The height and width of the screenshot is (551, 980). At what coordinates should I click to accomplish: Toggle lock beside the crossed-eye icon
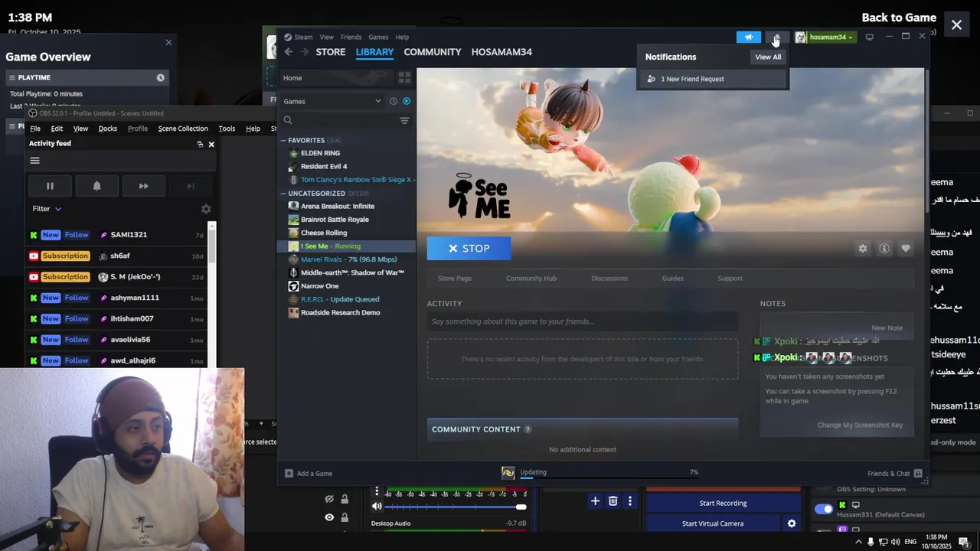345,499
